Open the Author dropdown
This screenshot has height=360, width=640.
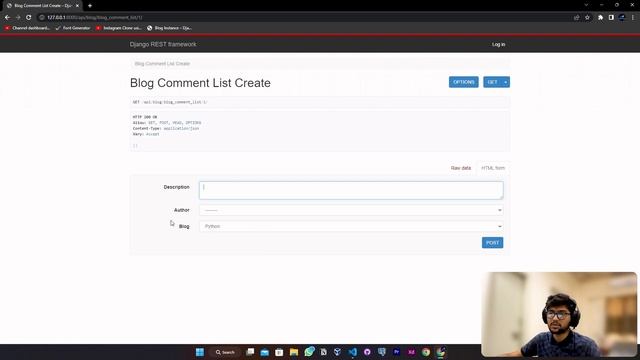[351, 210]
